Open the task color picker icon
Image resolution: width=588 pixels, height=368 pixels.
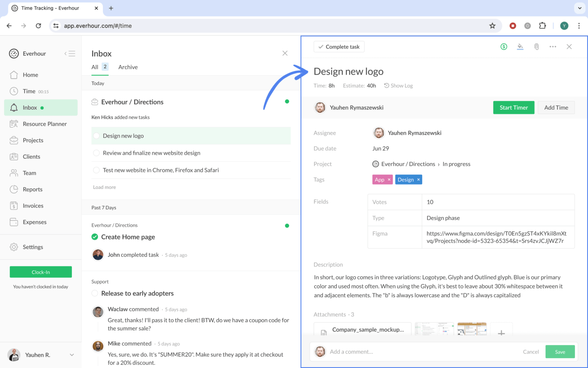coord(520,46)
